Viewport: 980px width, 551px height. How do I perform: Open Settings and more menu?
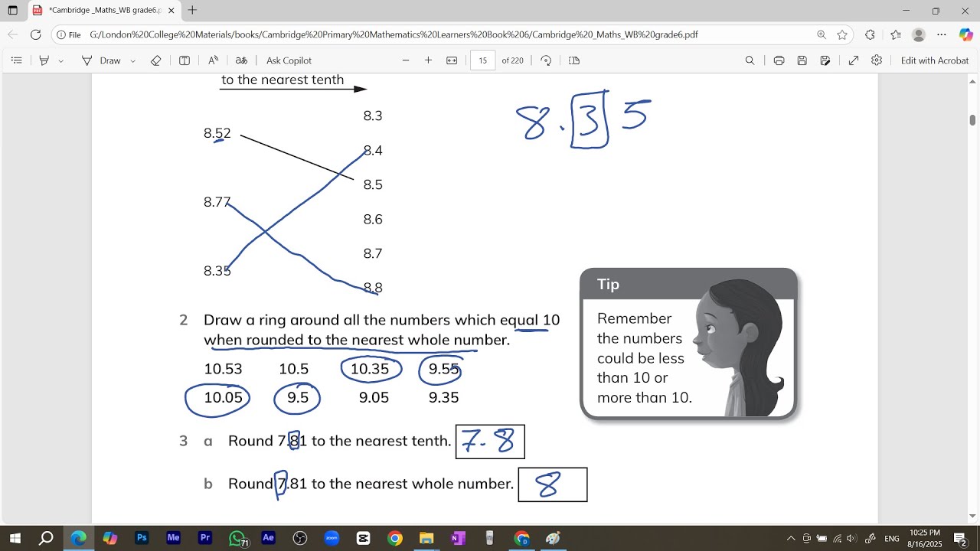coord(942,34)
